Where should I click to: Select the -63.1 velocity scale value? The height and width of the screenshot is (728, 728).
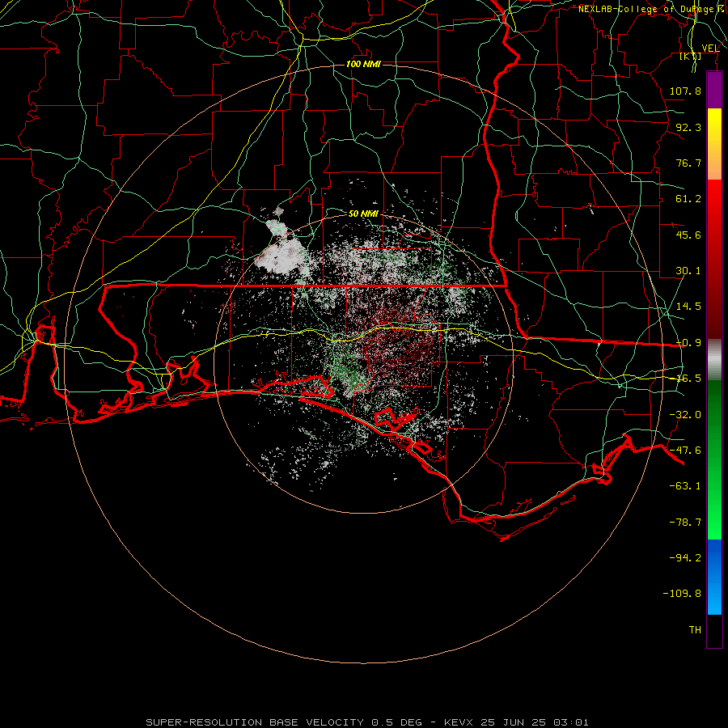click(x=685, y=486)
